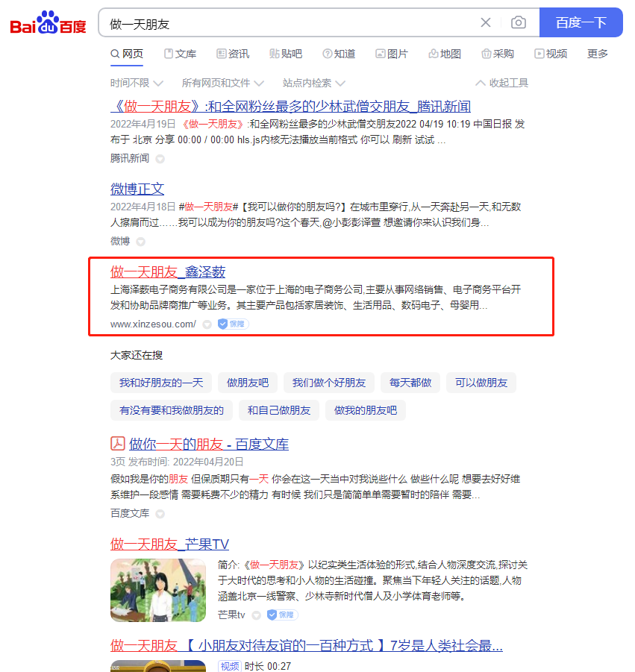Click the 百度一下 search button
The image size is (635, 672).
[x=581, y=22]
